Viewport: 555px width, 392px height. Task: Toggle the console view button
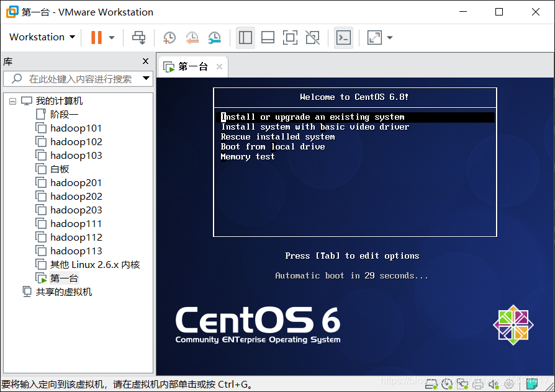point(343,37)
